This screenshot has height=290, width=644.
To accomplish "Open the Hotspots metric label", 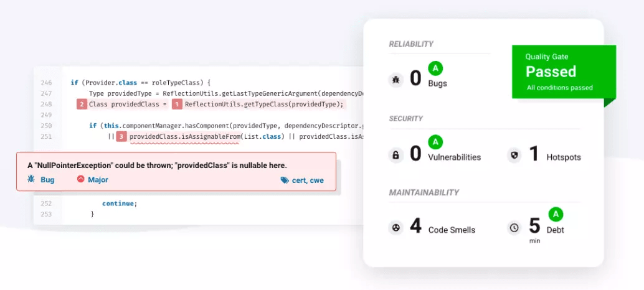I will pyautogui.click(x=564, y=157).
